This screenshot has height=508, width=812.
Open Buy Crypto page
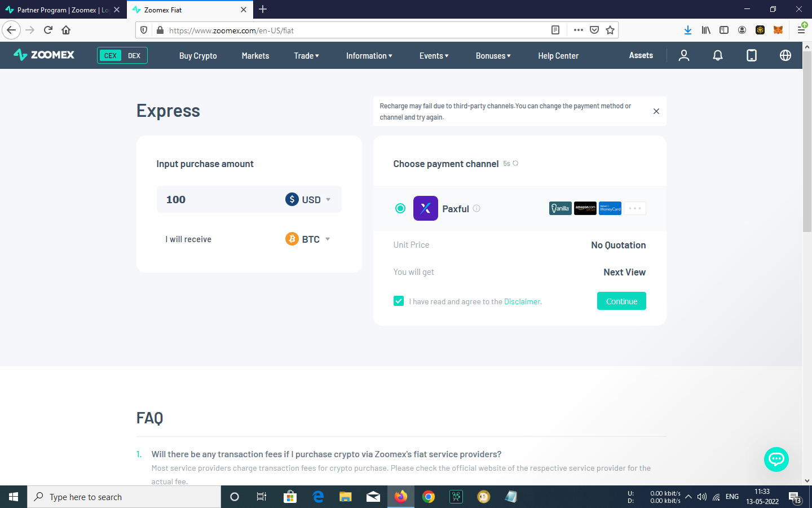click(x=198, y=56)
